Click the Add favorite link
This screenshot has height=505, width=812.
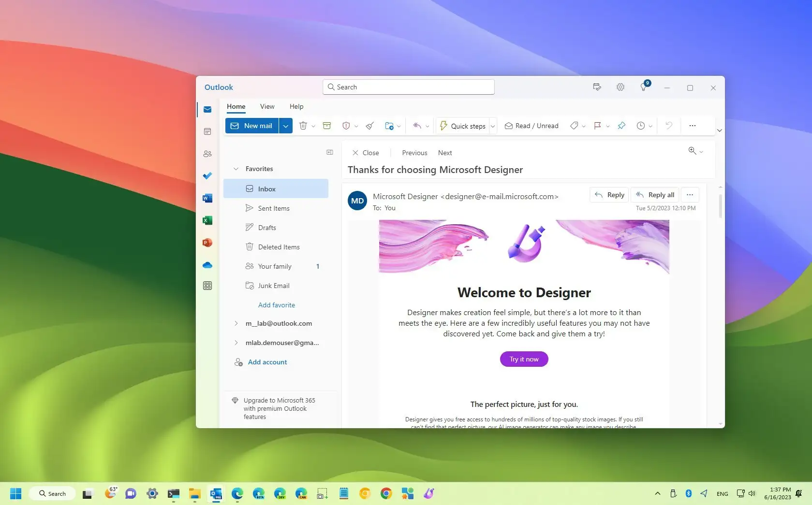click(x=276, y=305)
